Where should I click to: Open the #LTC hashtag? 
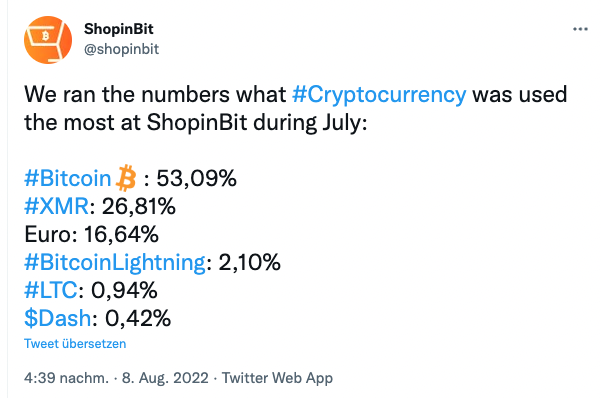coord(51,290)
